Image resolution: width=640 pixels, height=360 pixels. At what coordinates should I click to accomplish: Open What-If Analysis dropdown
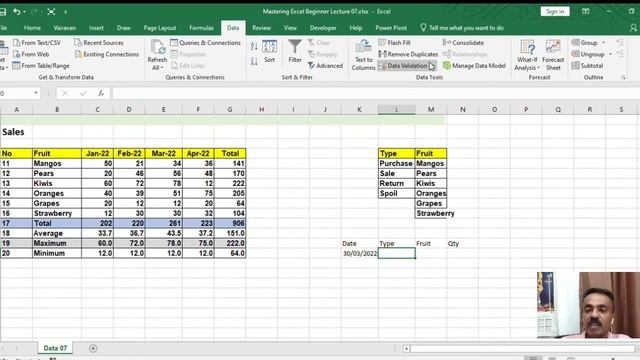point(527,55)
